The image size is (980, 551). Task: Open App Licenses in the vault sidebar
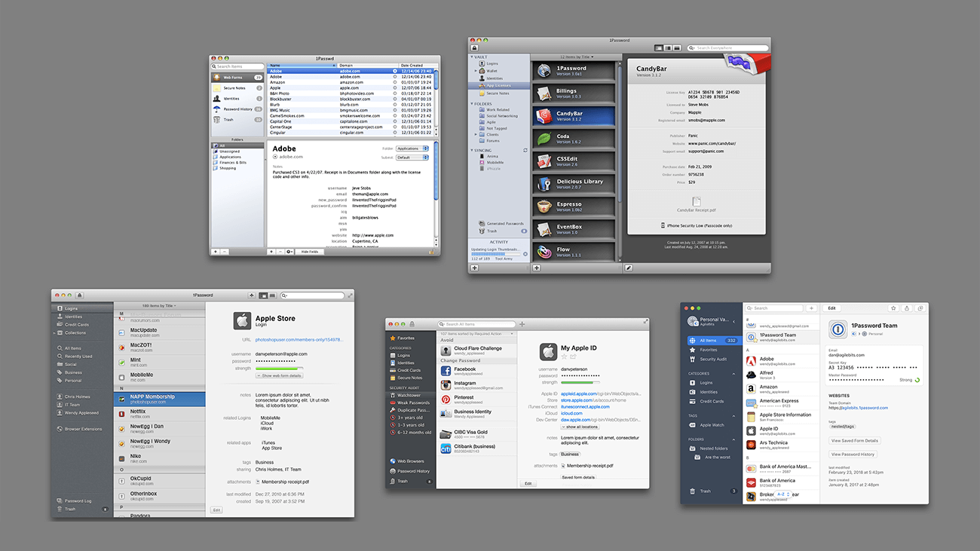point(498,86)
